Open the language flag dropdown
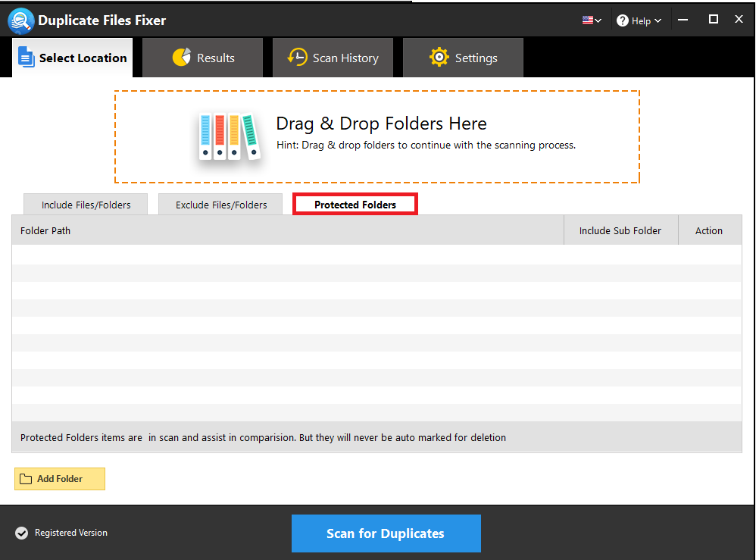The height and width of the screenshot is (560, 756). [x=592, y=20]
